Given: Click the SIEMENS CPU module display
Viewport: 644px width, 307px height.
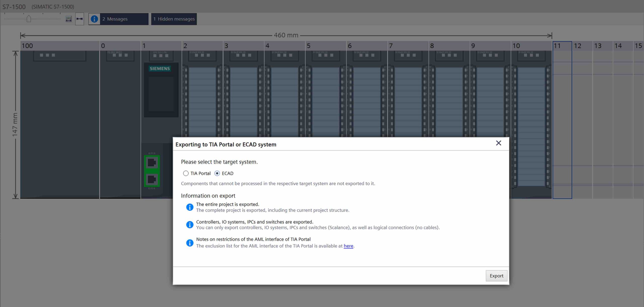Looking at the screenshot, I should (161, 94).
